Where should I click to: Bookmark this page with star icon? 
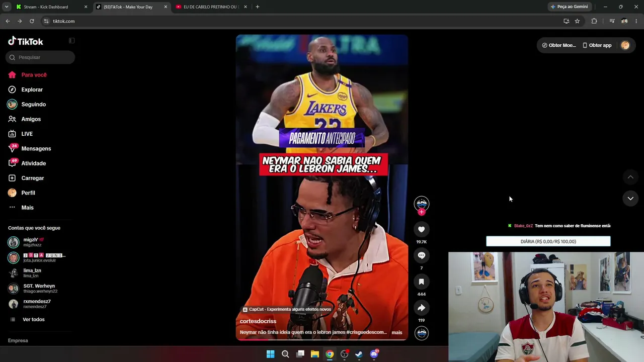click(x=577, y=21)
